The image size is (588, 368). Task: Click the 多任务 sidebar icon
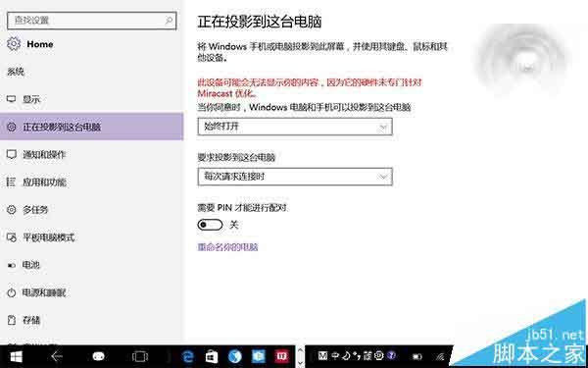pos(11,210)
